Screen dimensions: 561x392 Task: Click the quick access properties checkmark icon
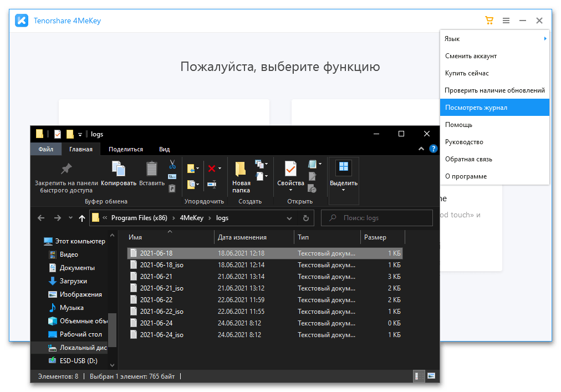(57, 134)
